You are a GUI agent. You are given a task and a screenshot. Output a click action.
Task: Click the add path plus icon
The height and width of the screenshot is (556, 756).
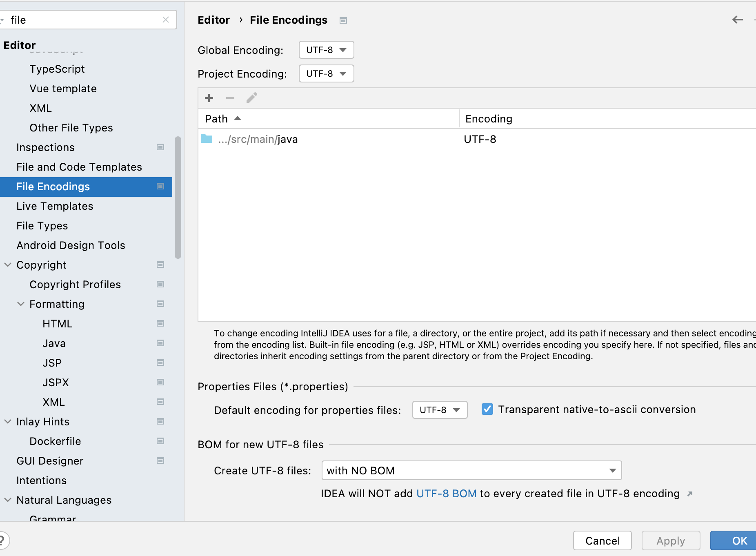coord(209,98)
